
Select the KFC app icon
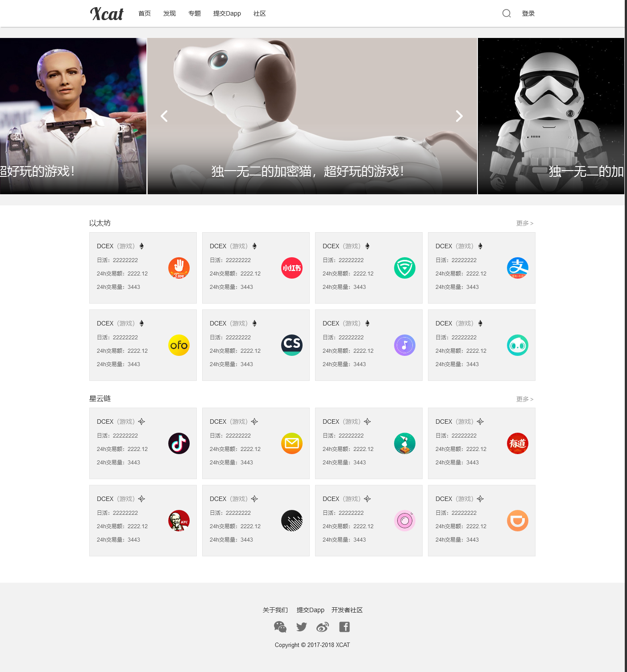(179, 521)
